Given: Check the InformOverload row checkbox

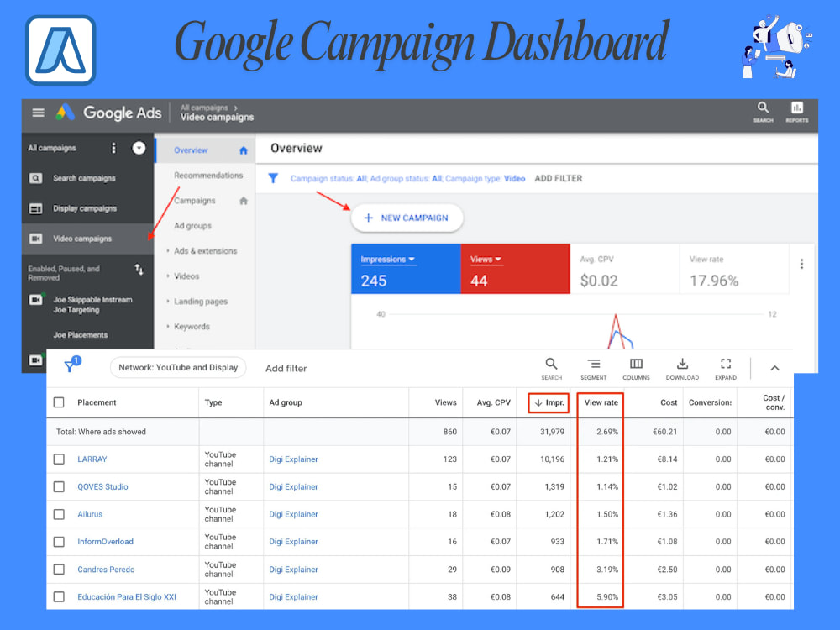Looking at the screenshot, I should (59, 542).
